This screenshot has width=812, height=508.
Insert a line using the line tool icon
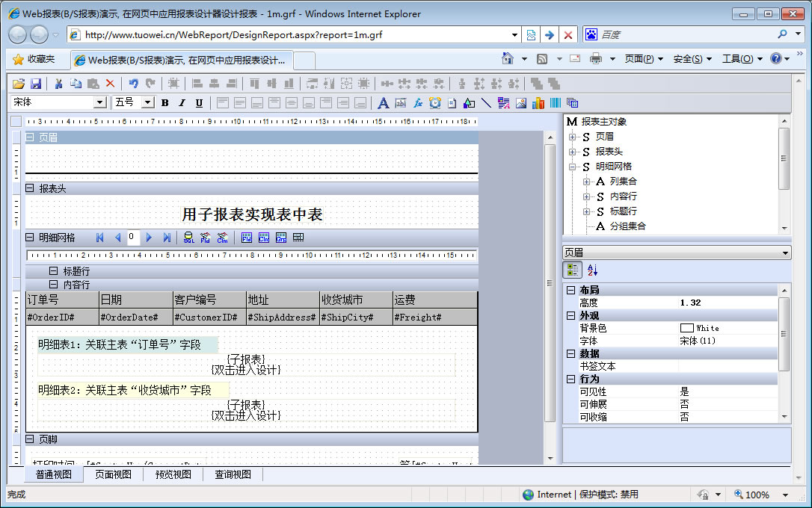(486, 103)
